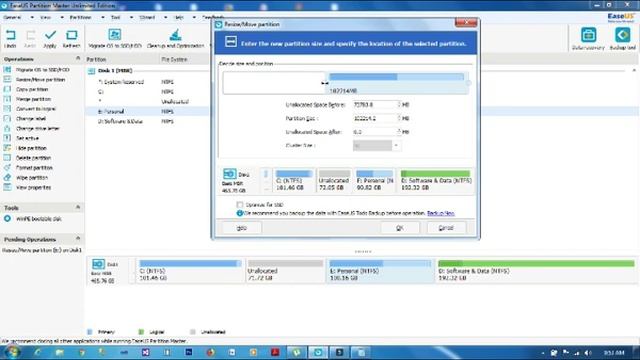Enable Optimize for SSD checkbox
This screenshot has width=640, height=360.
click(x=240, y=204)
